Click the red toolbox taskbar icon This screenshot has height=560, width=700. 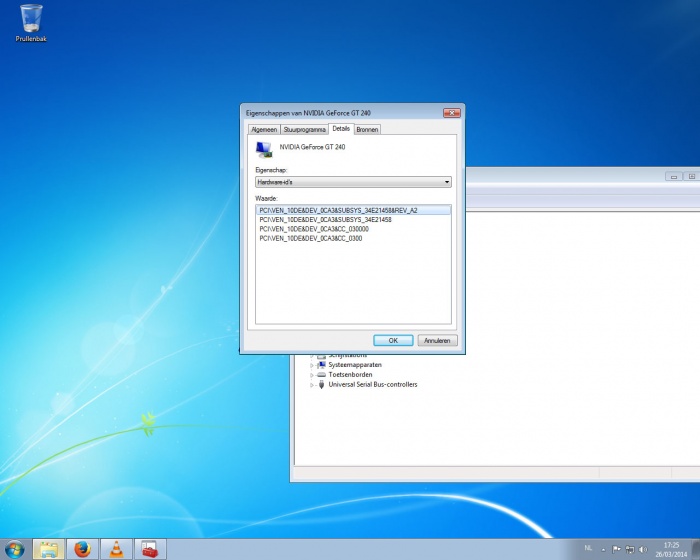[150, 549]
